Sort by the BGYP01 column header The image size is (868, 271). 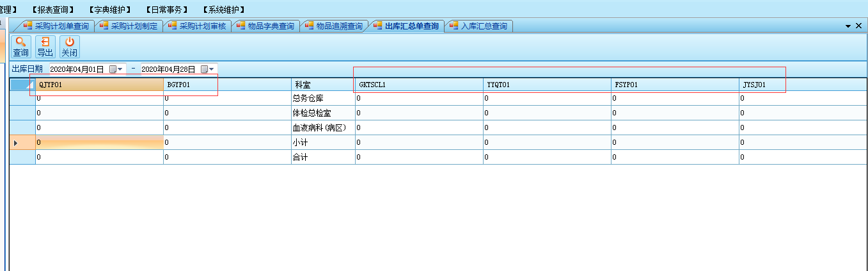(x=227, y=85)
